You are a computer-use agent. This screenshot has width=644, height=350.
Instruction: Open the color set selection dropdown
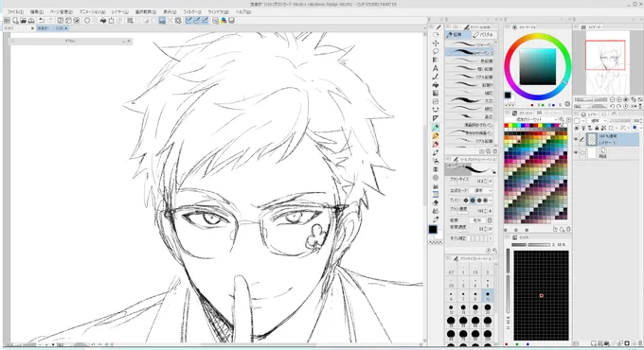coord(531,119)
